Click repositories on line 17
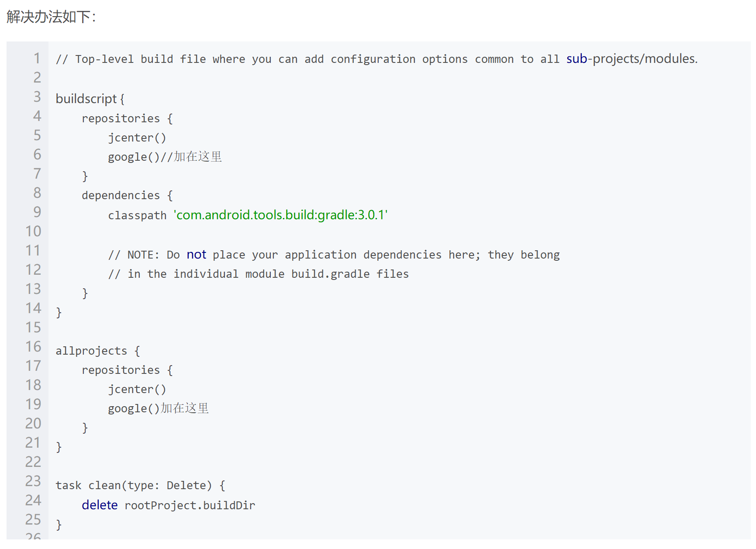 [x=121, y=370]
